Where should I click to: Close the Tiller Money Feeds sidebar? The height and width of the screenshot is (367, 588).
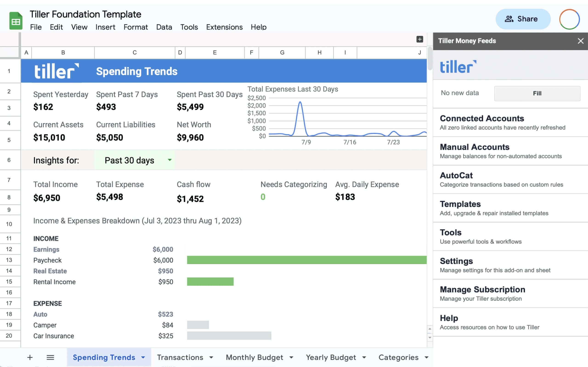(x=580, y=41)
